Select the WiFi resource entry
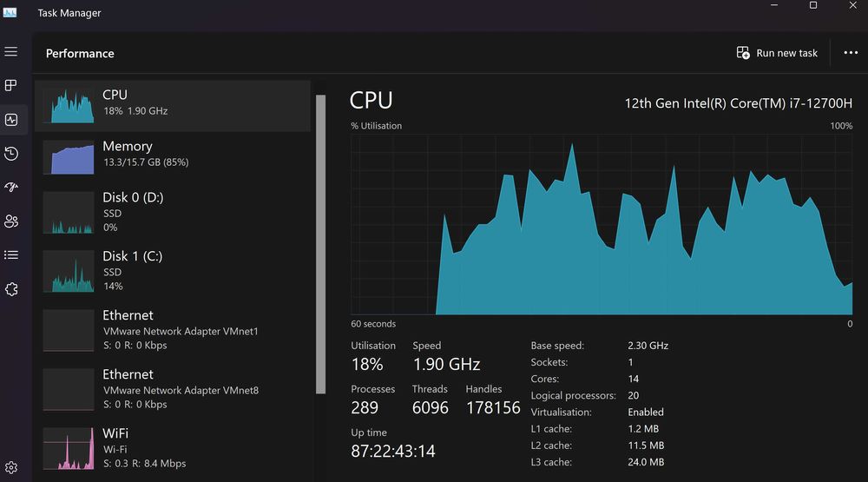Viewport: 868px width, 482px height. pyautogui.click(x=173, y=448)
